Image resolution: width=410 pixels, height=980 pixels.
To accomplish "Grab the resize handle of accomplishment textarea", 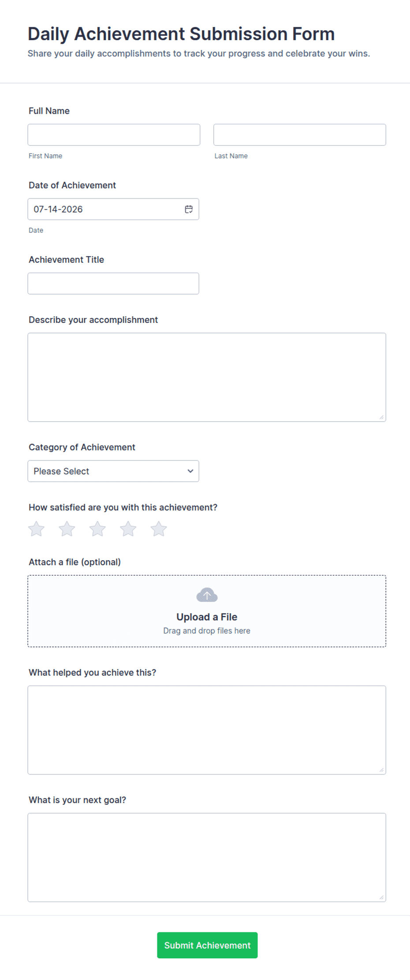I will [x=381, y=417].
